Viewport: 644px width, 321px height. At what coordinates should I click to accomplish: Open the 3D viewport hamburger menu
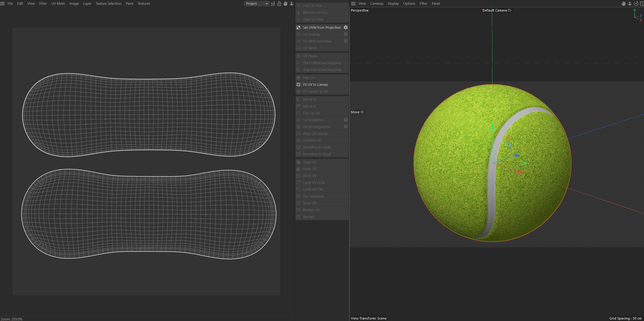point(353,4)
